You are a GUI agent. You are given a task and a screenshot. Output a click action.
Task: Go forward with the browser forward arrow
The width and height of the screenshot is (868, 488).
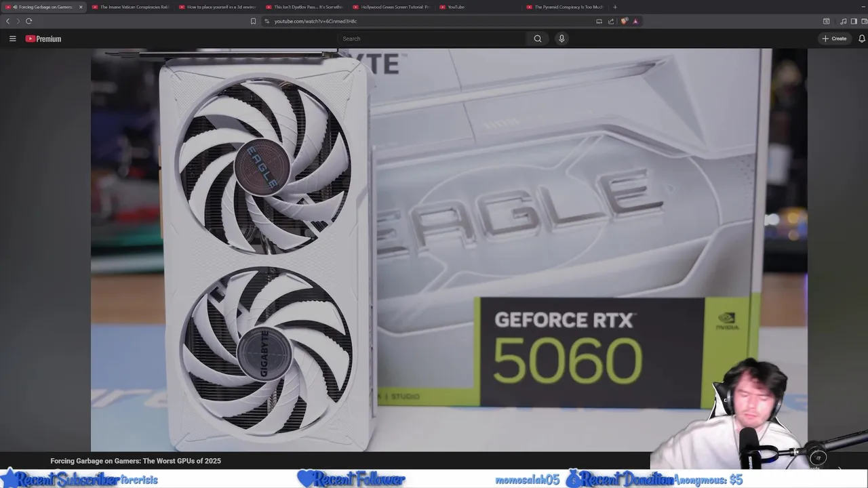[x=18, y=21]
